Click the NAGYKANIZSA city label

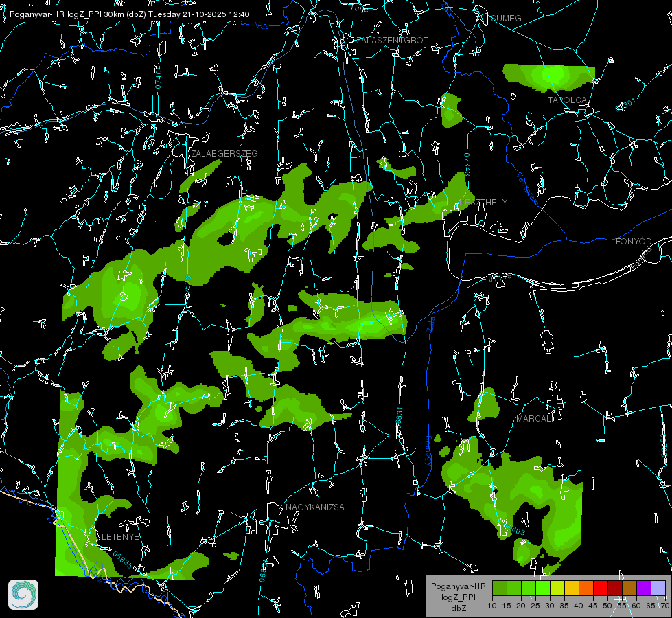315,507
